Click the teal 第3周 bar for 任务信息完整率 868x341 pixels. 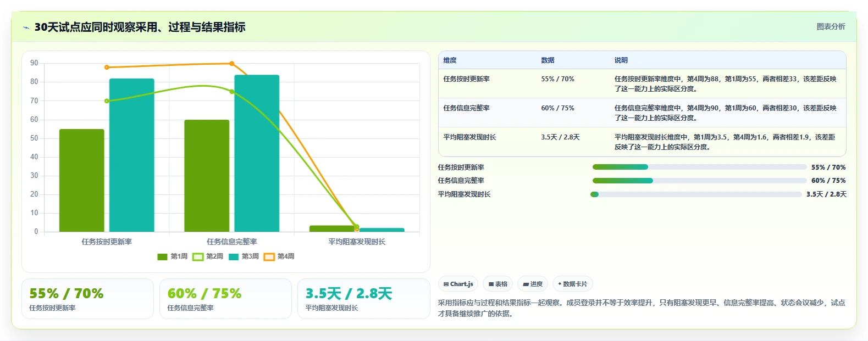[x=257, y=153]
